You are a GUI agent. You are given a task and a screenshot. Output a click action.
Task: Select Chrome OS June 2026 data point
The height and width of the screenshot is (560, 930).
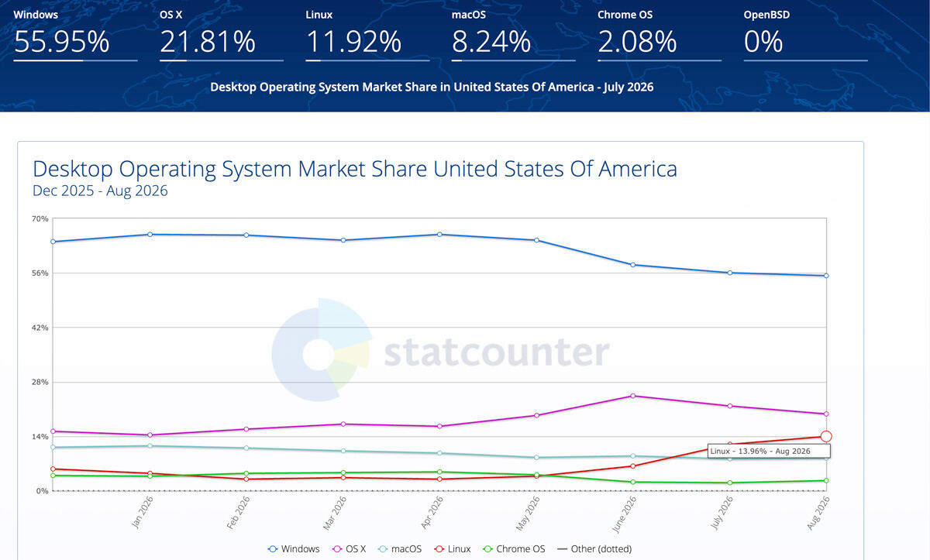pos(633,482)
